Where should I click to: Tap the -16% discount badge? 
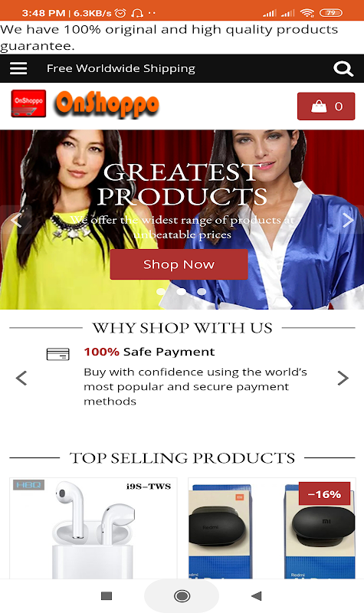pos(324,493)
